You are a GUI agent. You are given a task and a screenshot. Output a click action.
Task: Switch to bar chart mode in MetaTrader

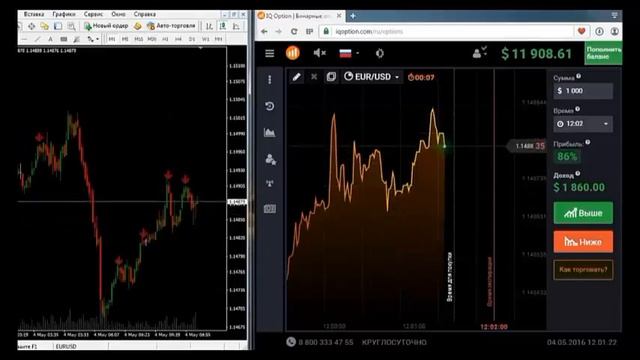click(x=209, y=26)
